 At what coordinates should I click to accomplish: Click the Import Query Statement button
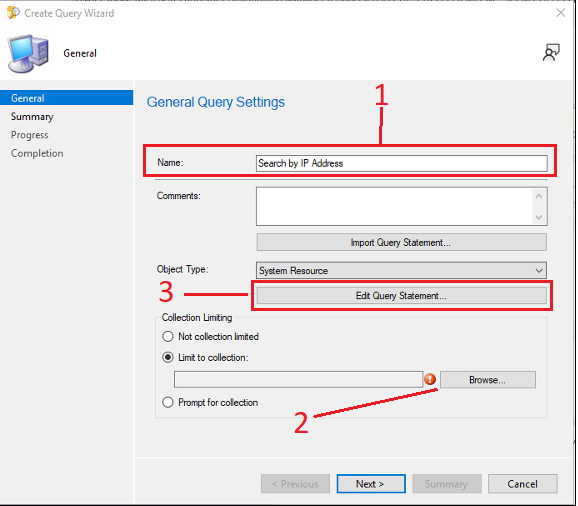tap(401, 242)
